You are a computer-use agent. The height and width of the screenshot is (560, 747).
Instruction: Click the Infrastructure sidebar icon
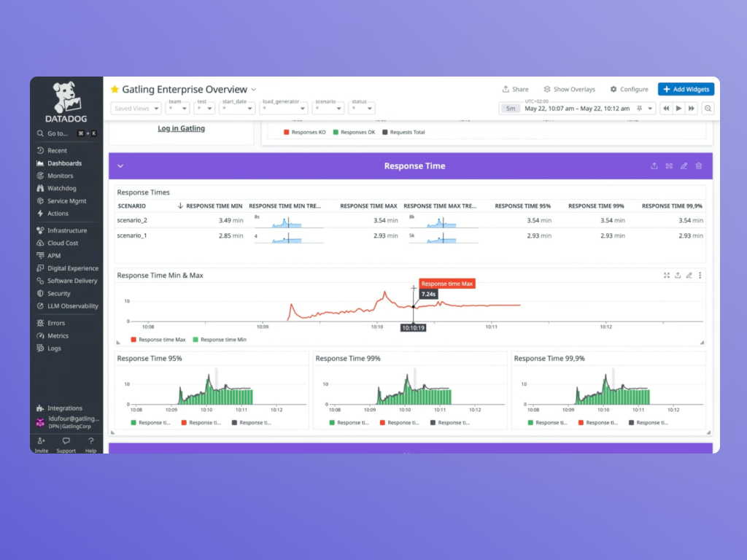[x=41, y=230]
